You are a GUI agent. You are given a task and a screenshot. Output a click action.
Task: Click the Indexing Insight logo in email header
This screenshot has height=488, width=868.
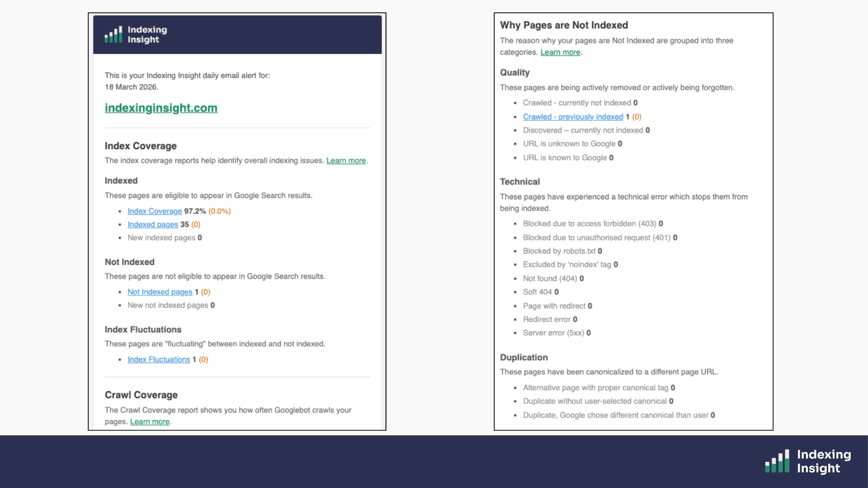click(x=136, y=34)
